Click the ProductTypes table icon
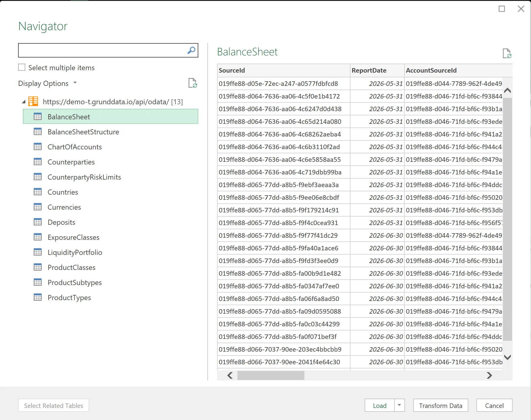The width and height of the screenshot is (531, 420). pyautogui.click(x=38, y=297)
